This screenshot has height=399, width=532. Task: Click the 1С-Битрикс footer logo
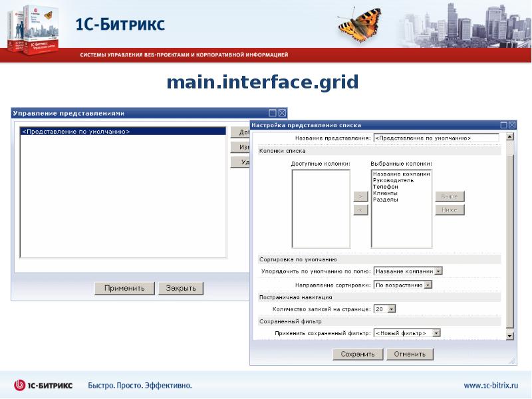[43, 386]
